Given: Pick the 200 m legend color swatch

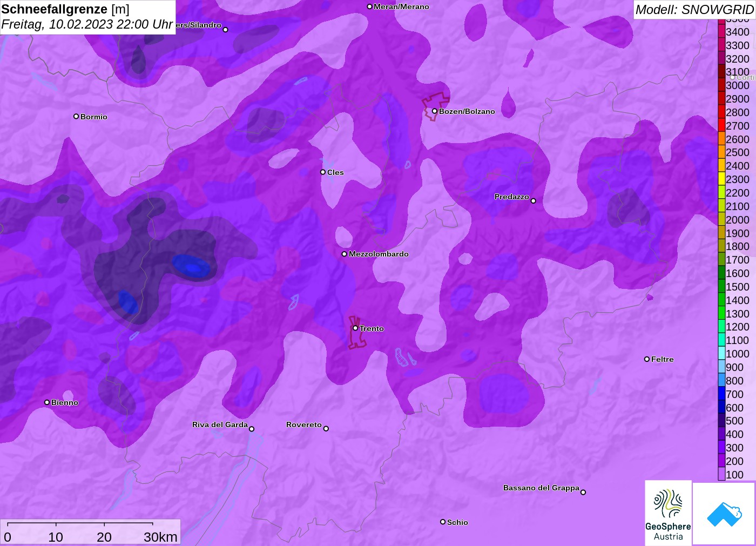Looking at the screenshot, I should [x=721, y=461].
